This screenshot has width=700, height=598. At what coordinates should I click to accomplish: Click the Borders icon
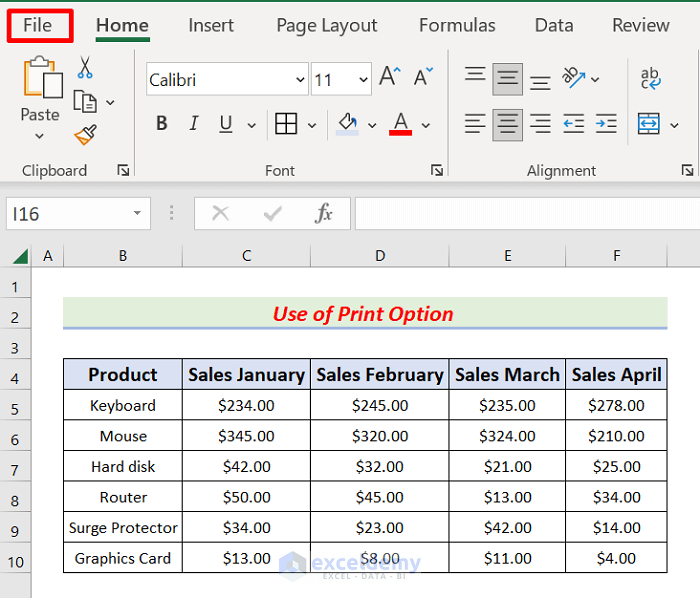click(286, 124)
